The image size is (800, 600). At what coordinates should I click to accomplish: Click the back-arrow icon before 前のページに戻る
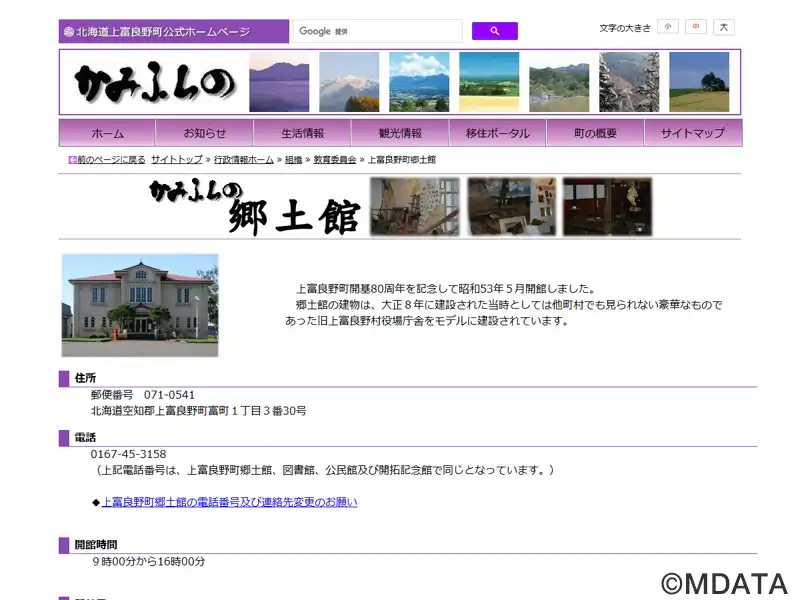(x=72, y=160)
